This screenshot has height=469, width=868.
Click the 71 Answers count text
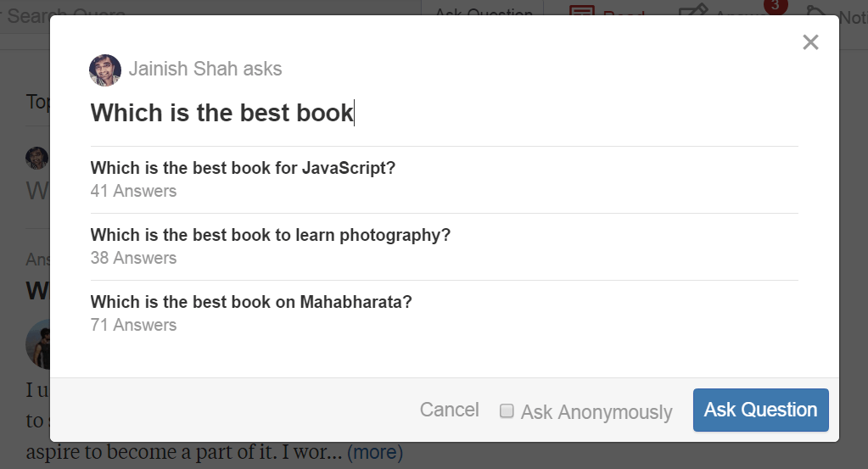click(x=133, y=325)
